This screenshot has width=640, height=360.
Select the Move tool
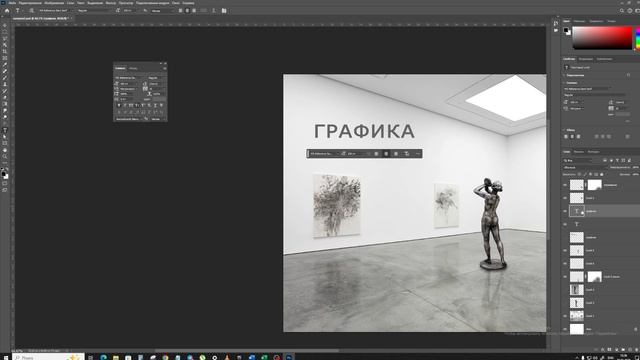5,25
